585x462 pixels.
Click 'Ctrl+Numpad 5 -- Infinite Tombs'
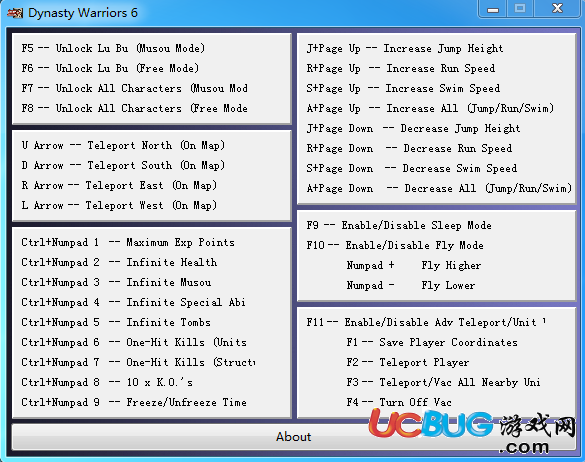[x=116, y=322]
